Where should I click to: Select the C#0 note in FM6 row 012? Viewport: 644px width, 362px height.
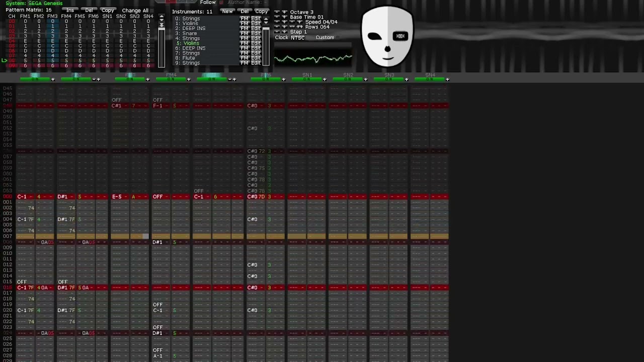coord(252,265)
